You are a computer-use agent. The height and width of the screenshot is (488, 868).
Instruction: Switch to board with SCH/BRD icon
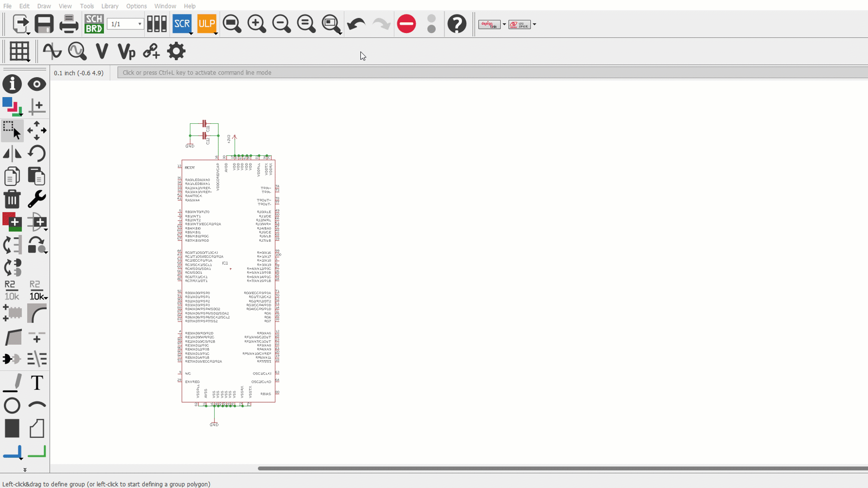(x=94, y=24)
